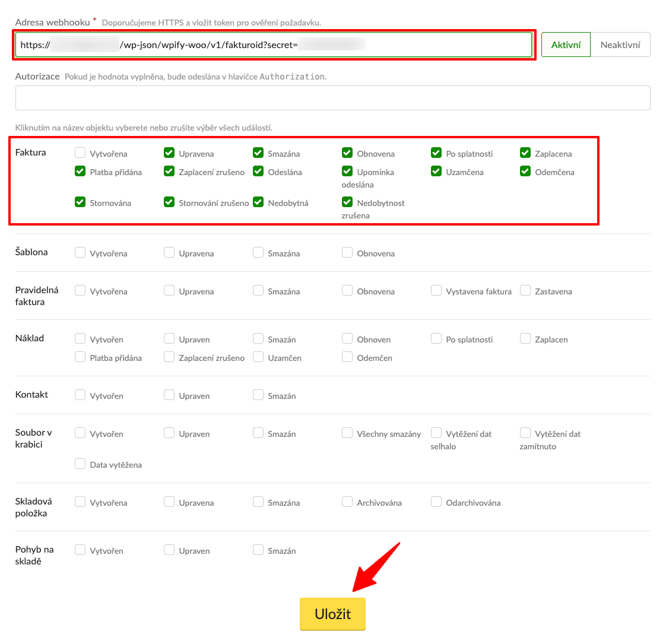
Task: Uncheck Faktura Po splatnosti event
Action: pyautogui.click(x=436, y=153)
